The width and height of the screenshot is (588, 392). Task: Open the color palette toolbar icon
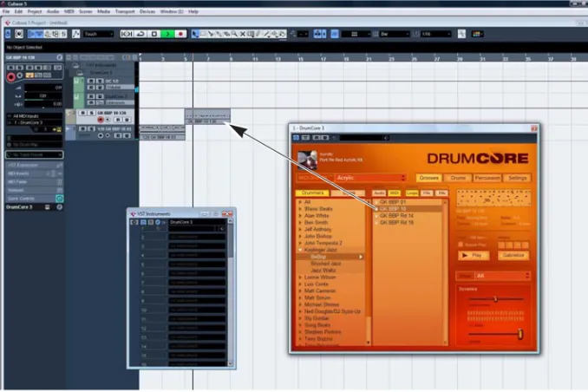(477, 34)
